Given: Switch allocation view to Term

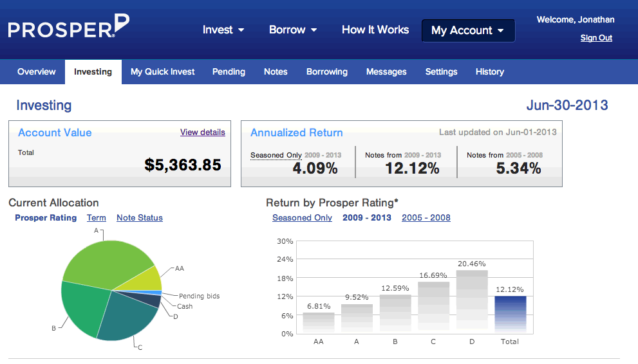Looking at the screenshot, I should [97, 218].
